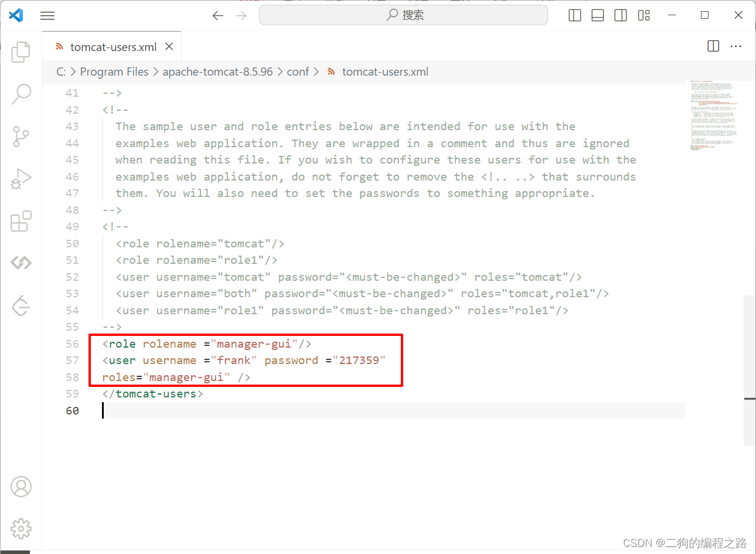Minimize the VS Code window
This screenshot has height=554, width=756.
[x=672, y=15]
